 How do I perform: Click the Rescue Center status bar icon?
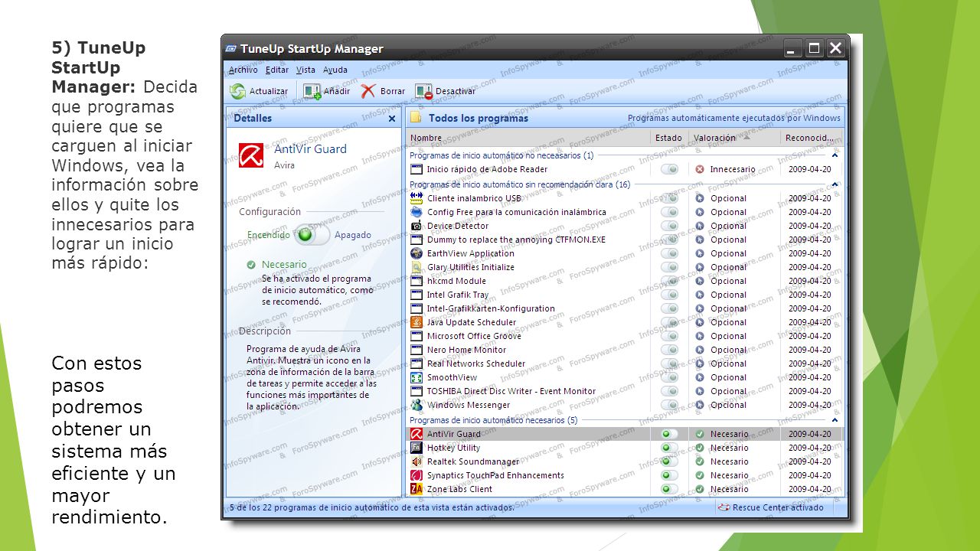coord(724,507)
